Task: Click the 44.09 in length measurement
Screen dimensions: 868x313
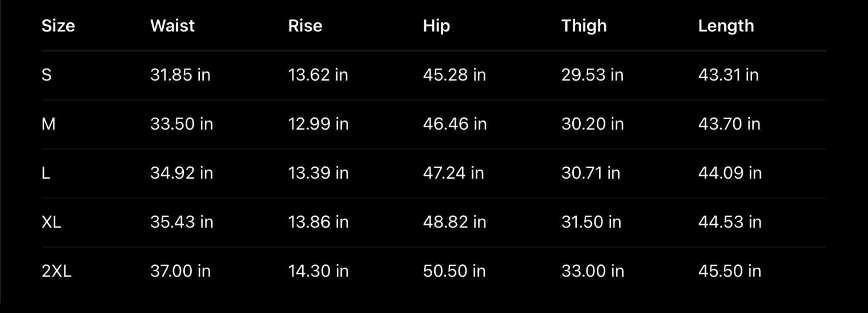Action: pyautogui.click(x=730, y=173)
